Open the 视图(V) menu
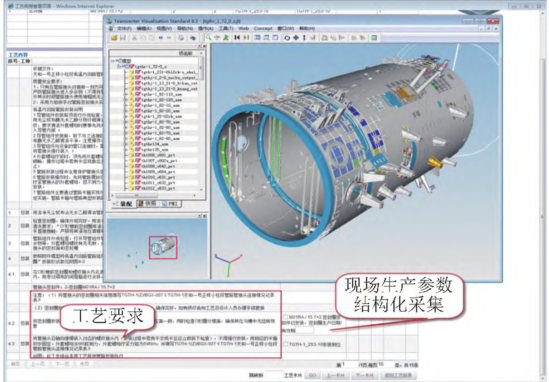The image size is (549, 382). pyautogui.click(x=164, y=28)
